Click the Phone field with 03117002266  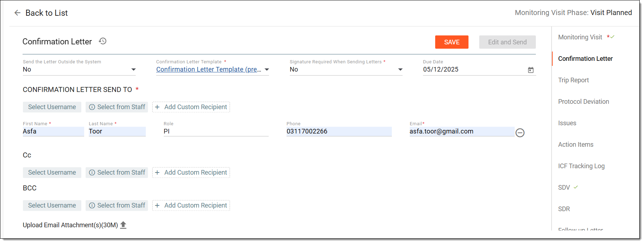[339, 131]
